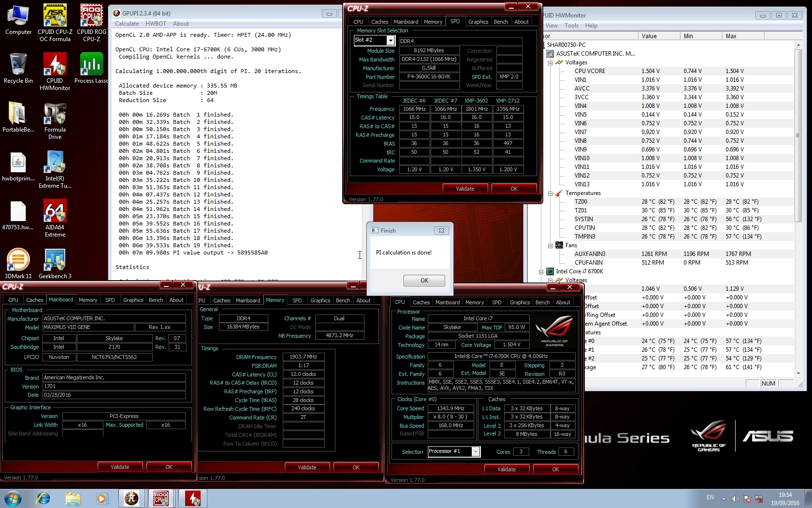Open CPUID ROG CPU-Z desktop icon
812x508 pixels.
(91, 23)
